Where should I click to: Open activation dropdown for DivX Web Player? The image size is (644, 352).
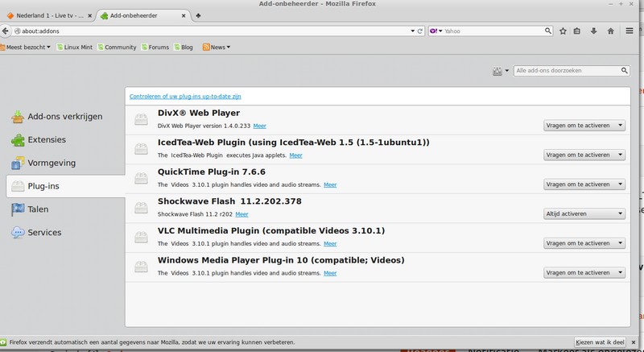pyautogui.click(x=584, y=126)
